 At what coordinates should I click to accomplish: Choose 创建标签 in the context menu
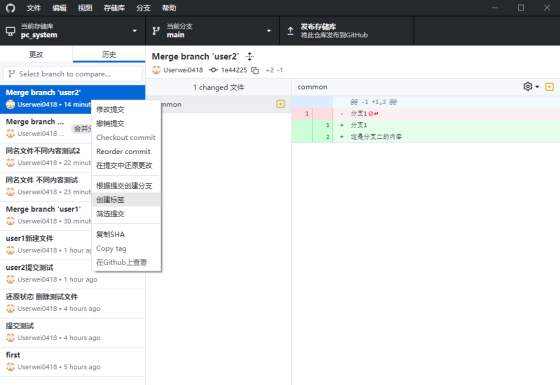tap(126, 200)
